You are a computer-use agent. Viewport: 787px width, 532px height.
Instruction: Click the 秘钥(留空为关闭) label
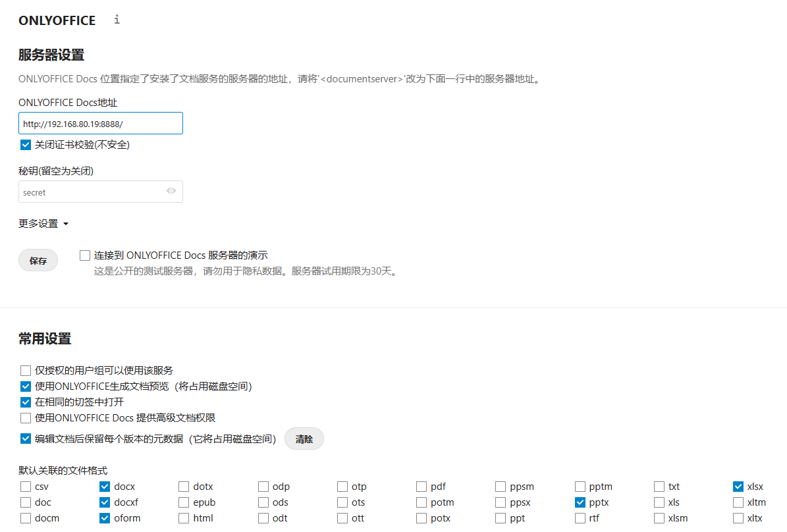point(56,171)
